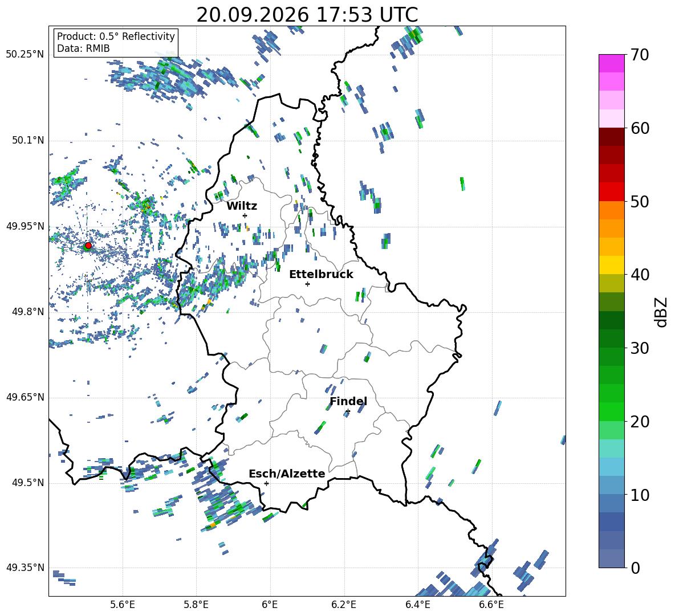The image size is (675, 616).
Task: Click the blue 0 dBZ colorbar segment
Action: [x=611, y=558]
